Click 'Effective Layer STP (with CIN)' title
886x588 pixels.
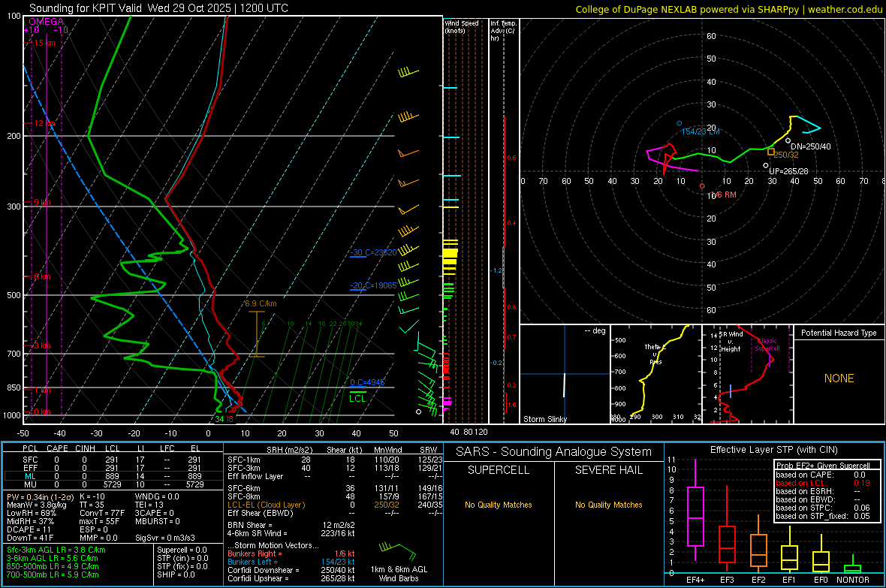pyautogui.click(x=773, y=450)
